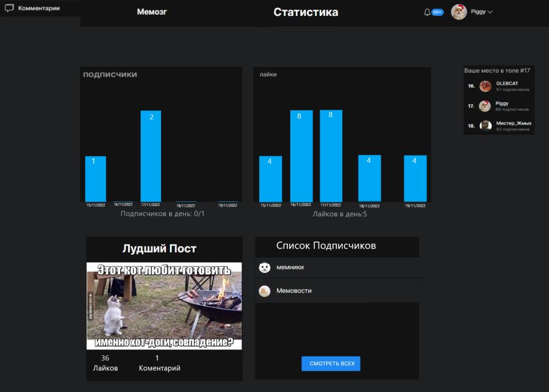The height and width of the screenshot is (392, 549).
Task: Open Мемовости subscriber avatar icon
Action: tap(265, 291)
